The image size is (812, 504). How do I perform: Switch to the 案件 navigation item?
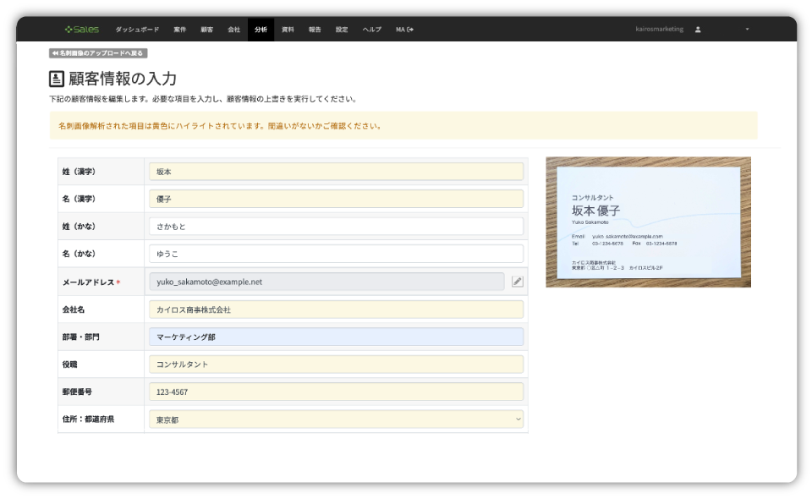tap(180, 30)
